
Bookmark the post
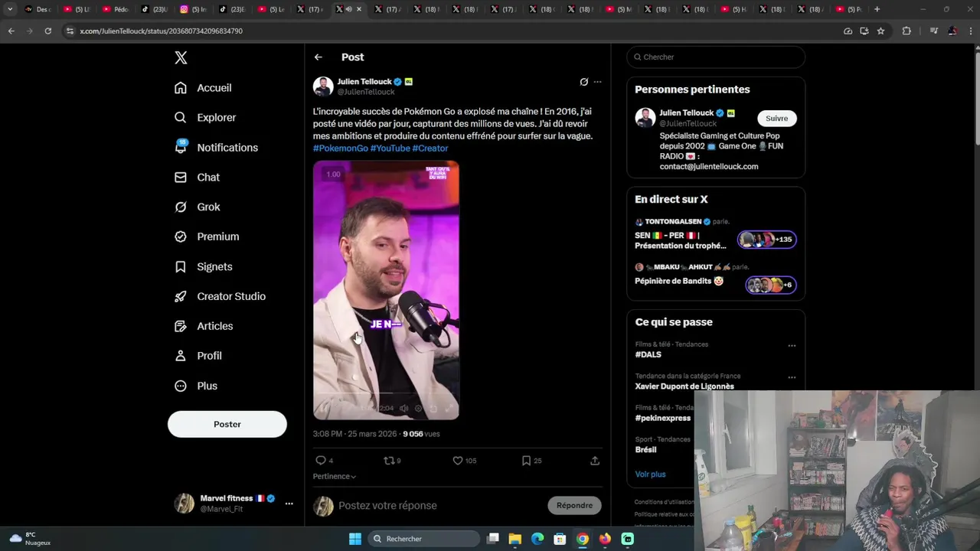pos(526,461)
